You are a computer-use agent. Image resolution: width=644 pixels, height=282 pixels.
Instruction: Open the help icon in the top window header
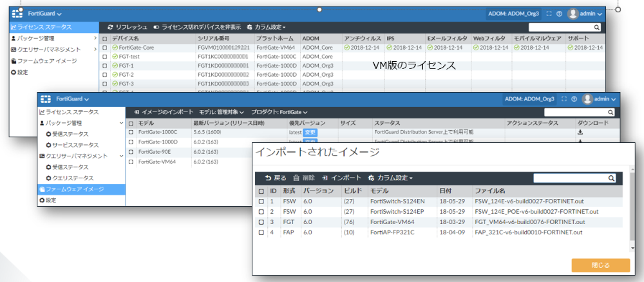point(559,14)
